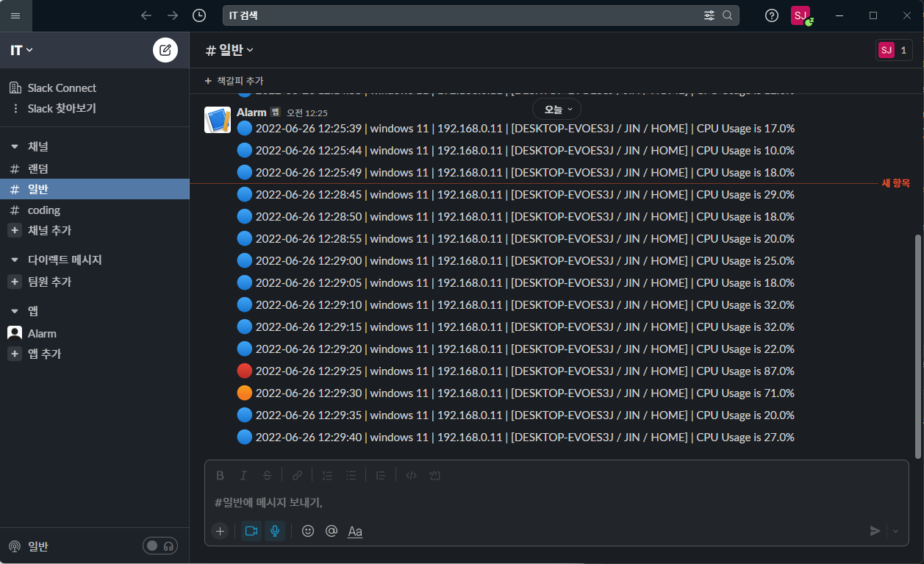
Task: Collapse the 앱 section
Action: pos(15,311)
